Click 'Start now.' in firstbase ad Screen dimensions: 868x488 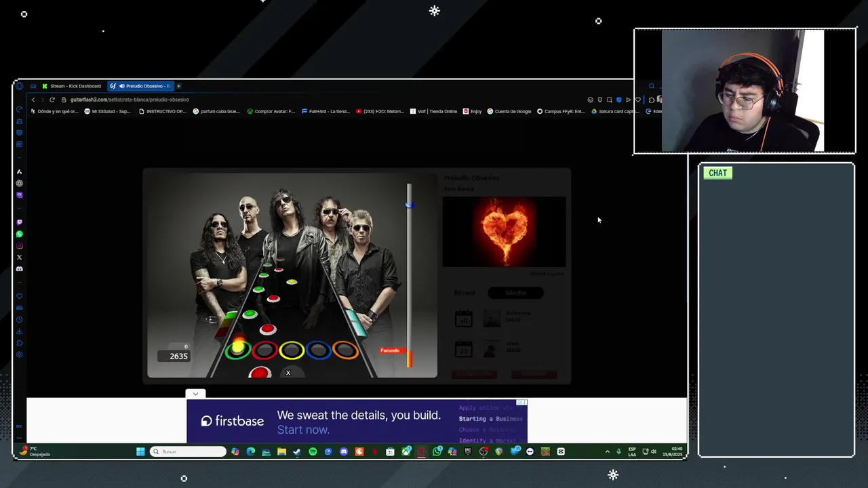303,430
